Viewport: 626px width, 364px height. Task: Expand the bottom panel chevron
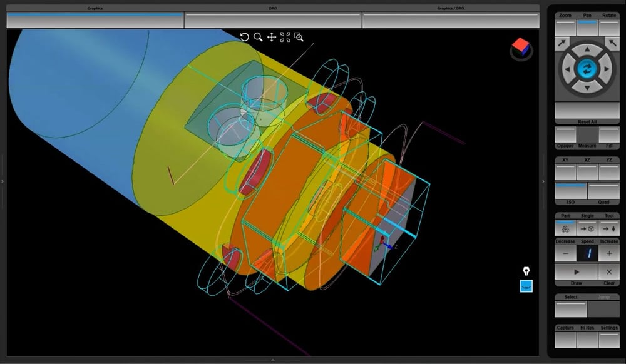pos(273,360)
